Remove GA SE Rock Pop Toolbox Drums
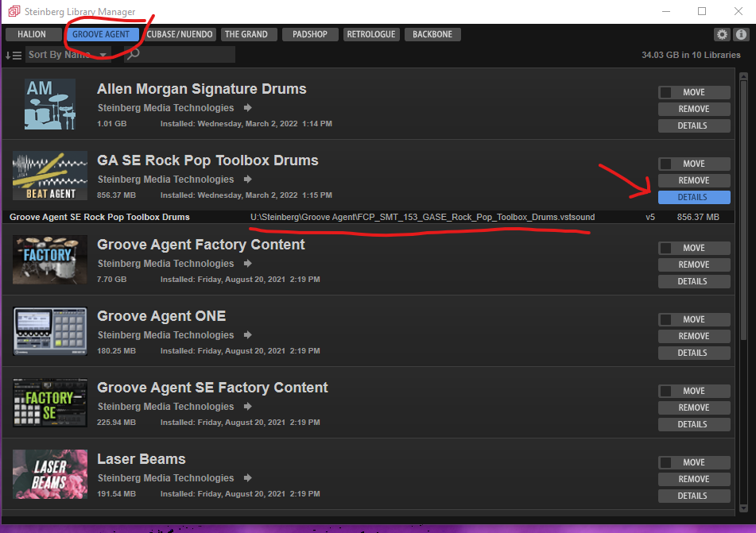Image resolution: width=756 pixels, height=533 pixels. click(694, 180)
